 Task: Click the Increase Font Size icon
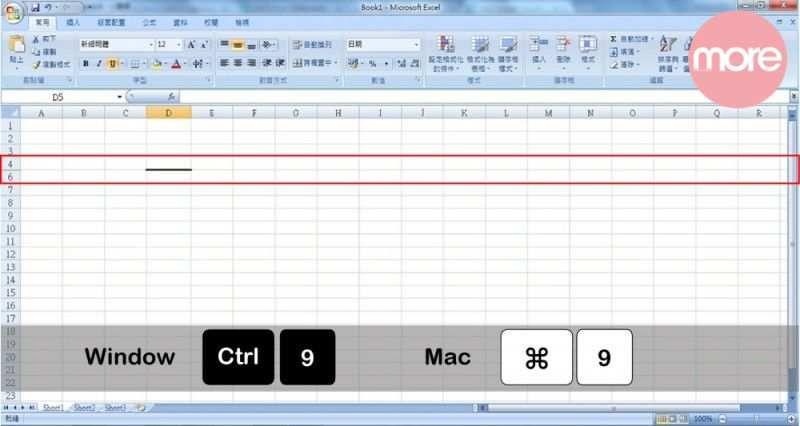click(191, 44)
